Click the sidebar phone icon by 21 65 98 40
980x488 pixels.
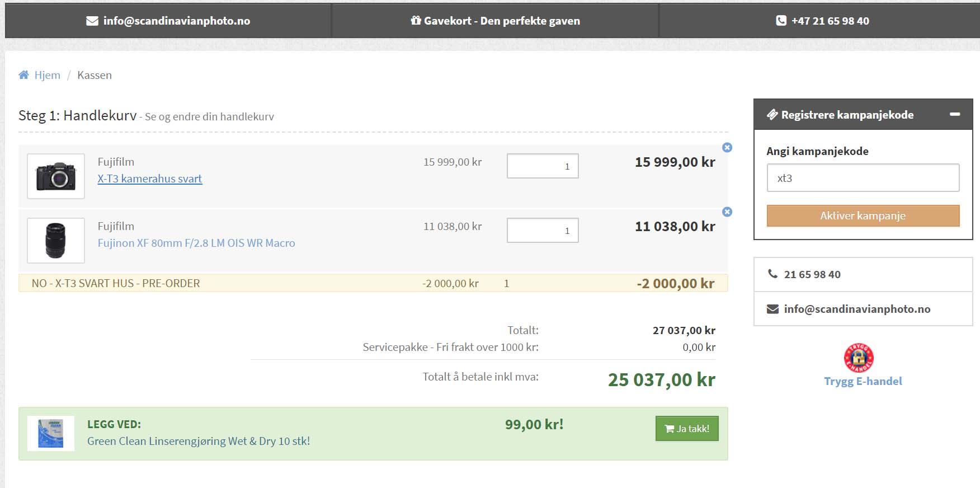772,274
